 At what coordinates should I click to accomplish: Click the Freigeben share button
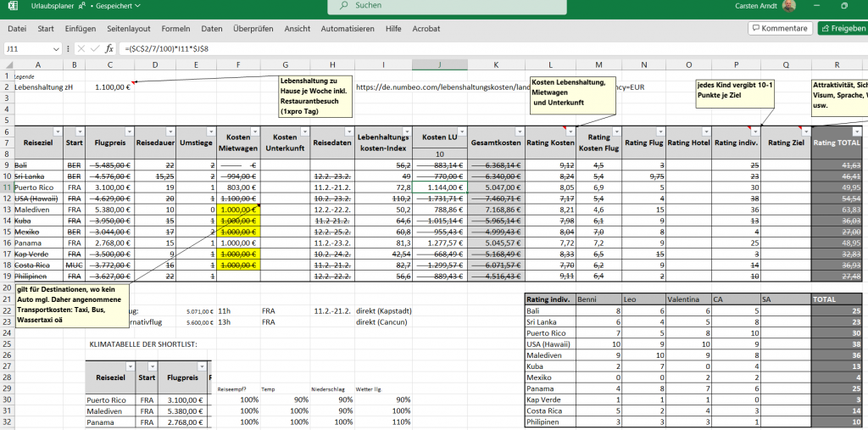842,28
